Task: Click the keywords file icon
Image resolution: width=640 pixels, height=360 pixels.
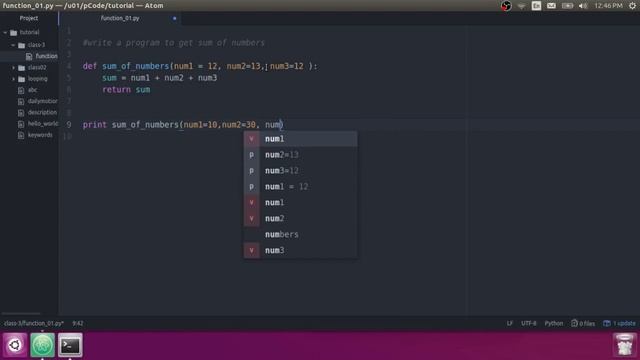Action: 21,135
